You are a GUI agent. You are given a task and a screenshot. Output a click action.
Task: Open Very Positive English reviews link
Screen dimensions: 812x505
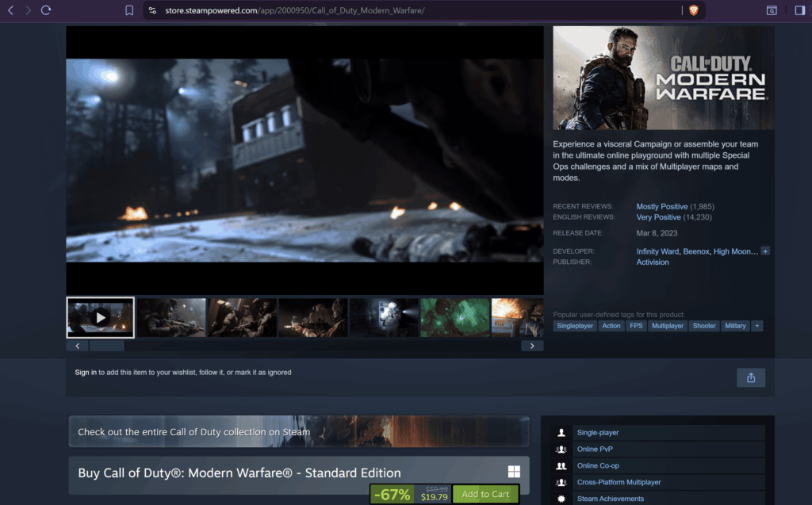click(659, 217)
